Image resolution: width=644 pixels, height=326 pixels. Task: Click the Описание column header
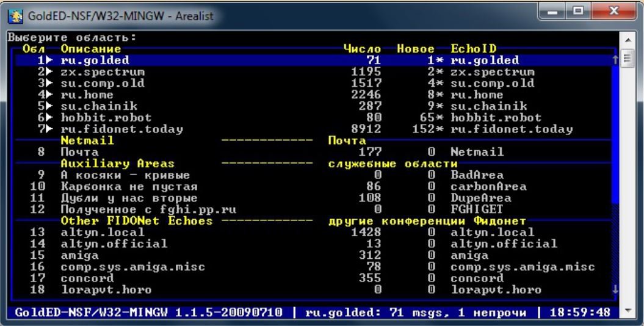point(91,49)
